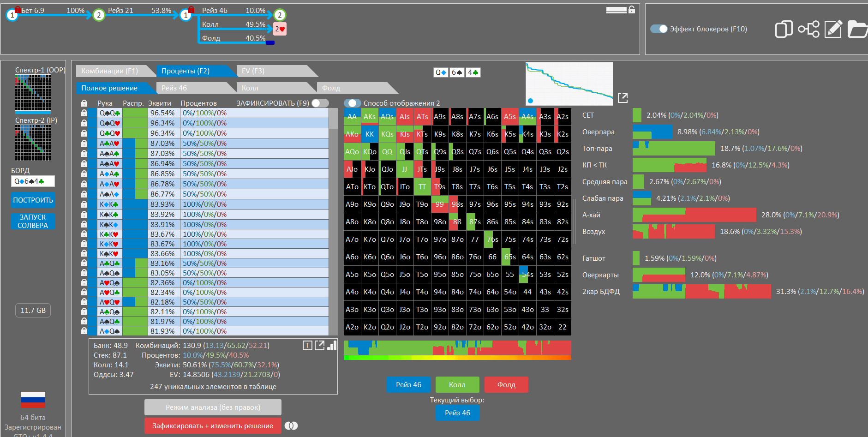868x437 pixels.
Task: Click the 'БОРД' input field showing Q♦6♠4♣
Action: (33, 181)
